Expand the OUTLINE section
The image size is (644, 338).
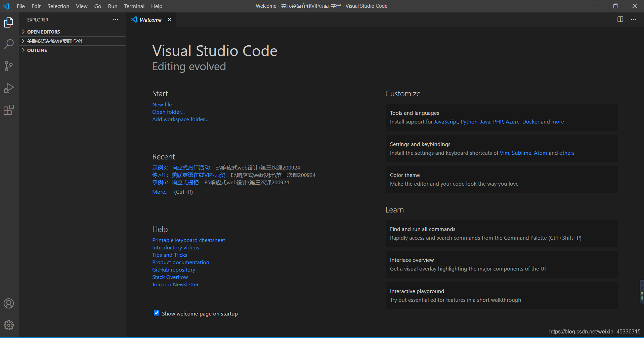coord(73,50)
